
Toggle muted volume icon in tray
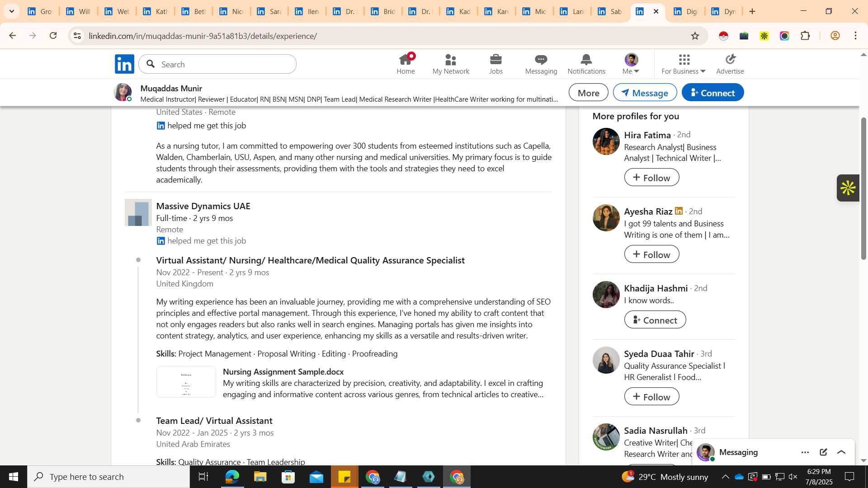click(793, 477)
